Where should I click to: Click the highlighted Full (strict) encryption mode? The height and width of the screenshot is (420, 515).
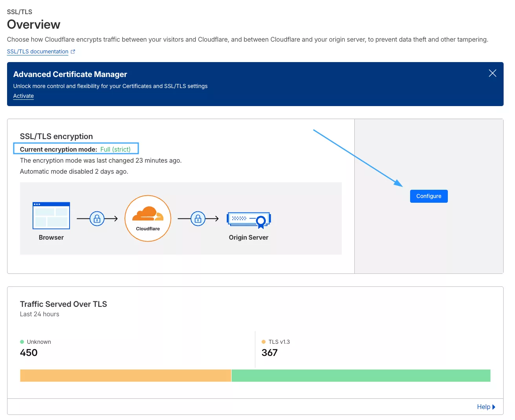[x=115, y=149]
